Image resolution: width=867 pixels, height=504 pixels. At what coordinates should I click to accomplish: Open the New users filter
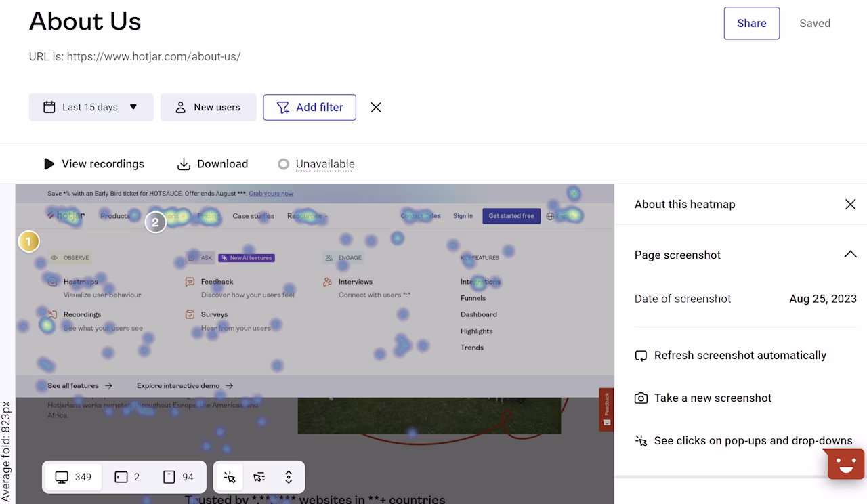coord(208,107)
